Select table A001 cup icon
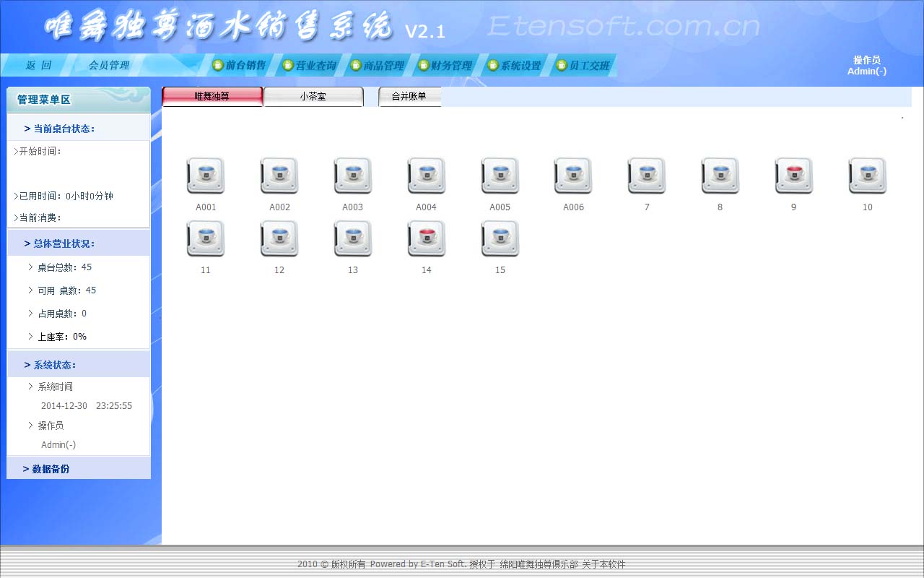Image resolution: width=924 pixels, height=578 pixels. click(x=206, y=176)
